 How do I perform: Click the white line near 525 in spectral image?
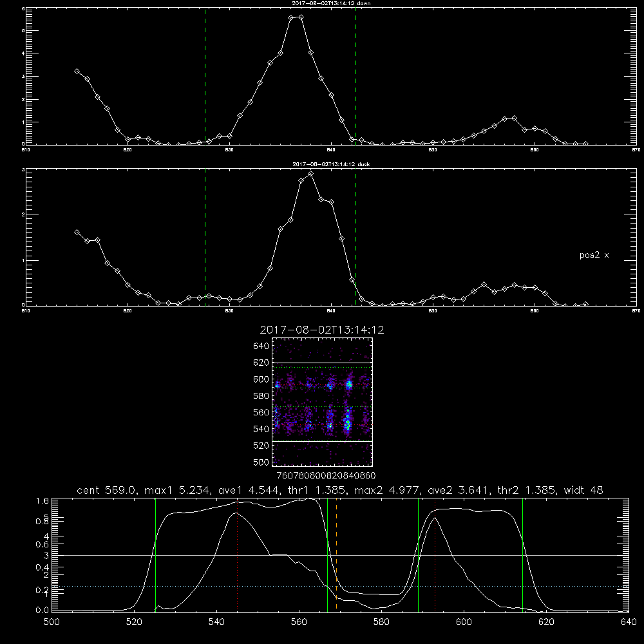coord(323,441)
